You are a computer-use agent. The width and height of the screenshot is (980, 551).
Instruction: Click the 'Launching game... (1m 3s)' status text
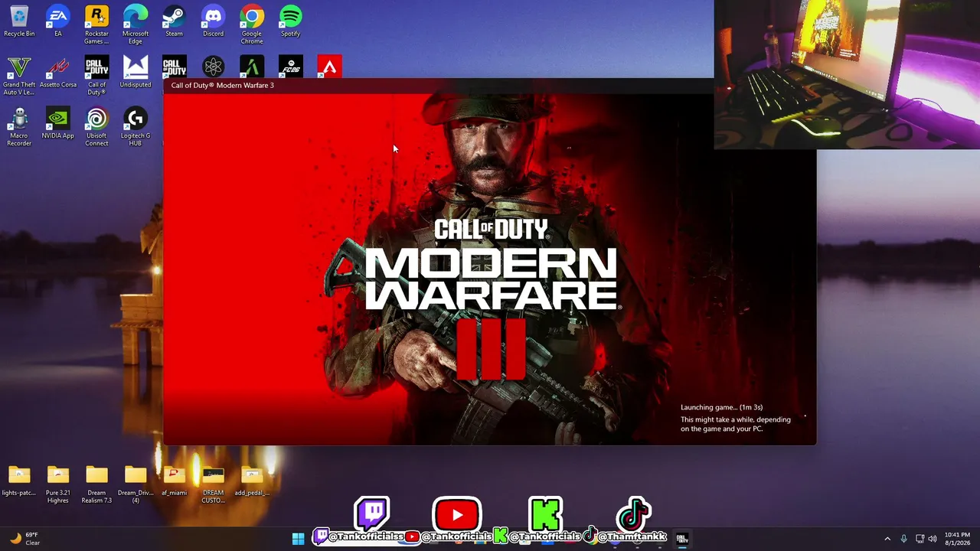721,407
